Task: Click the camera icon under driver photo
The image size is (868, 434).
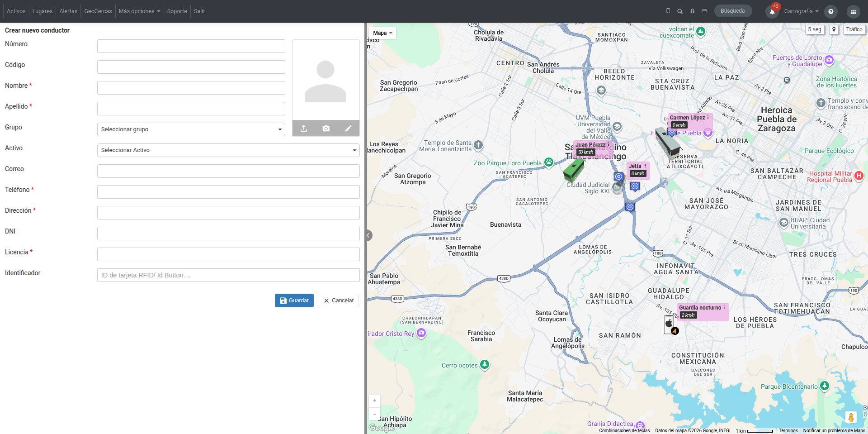Action: 326,129
